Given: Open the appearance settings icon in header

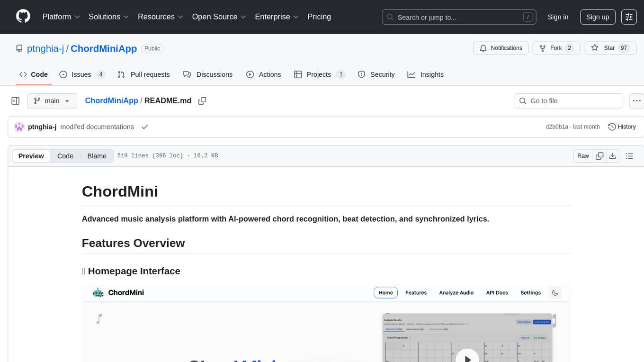Looking at the screenshot, I should [629, 17].
